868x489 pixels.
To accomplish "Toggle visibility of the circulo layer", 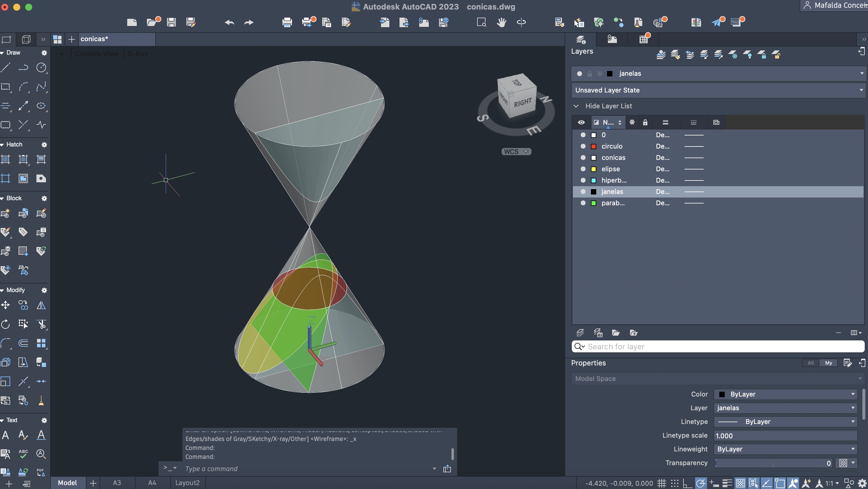I will click(x=583, y=146).
